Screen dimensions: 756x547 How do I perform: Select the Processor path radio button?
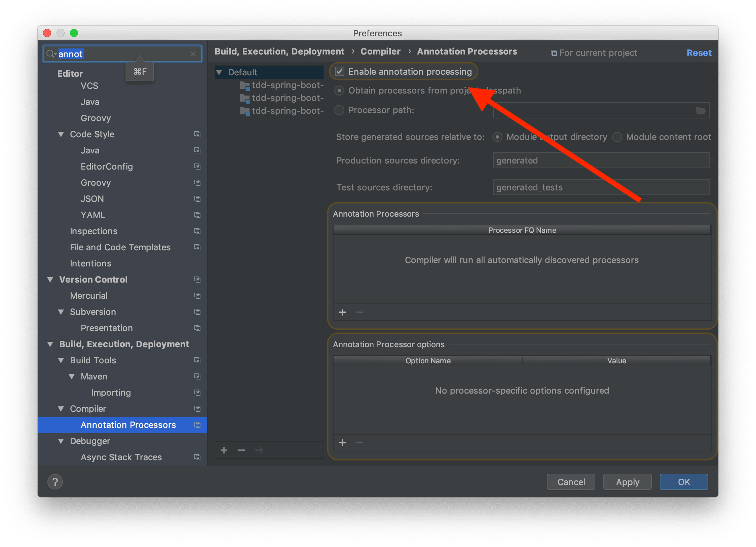click(x=339, y=110)
